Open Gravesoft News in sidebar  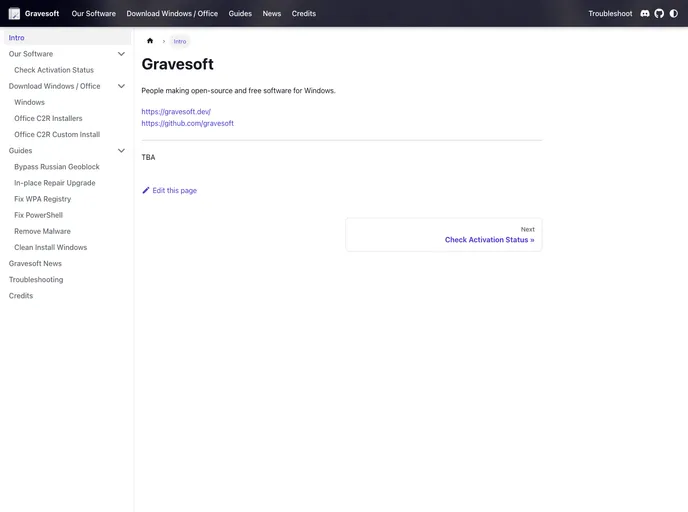[35, 264]
